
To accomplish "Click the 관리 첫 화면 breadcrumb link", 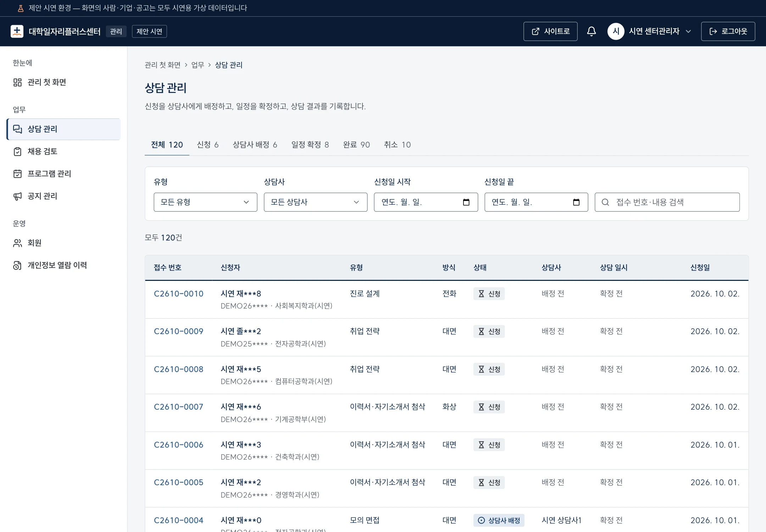I will coord(162,65).
